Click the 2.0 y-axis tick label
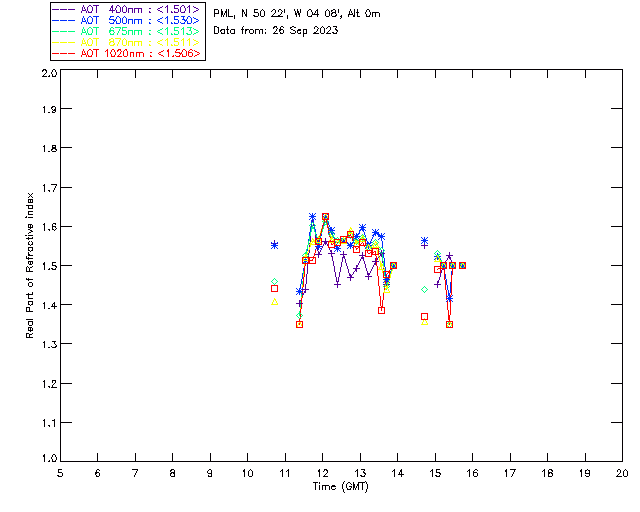The image size is (640, 512). click(x=49, y=73)
